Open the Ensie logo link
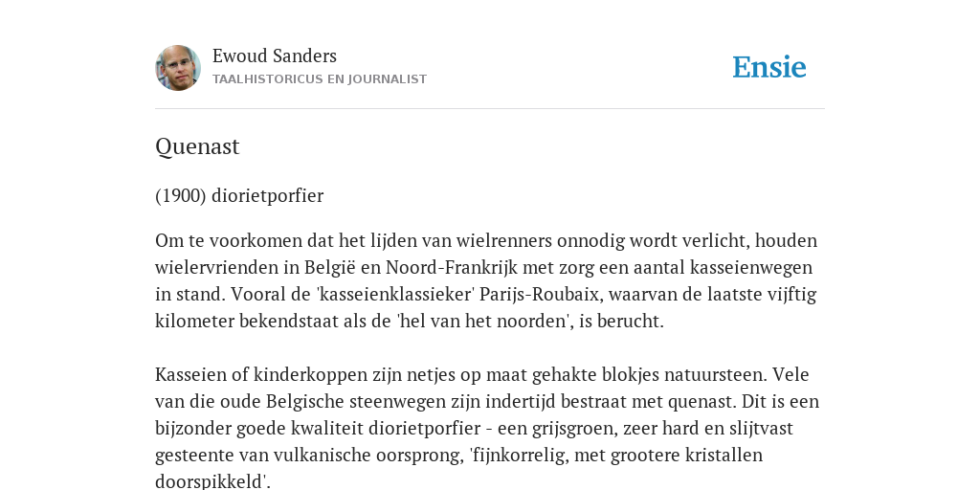The width and height of the screenshot is (980, 490). point(769,68)
